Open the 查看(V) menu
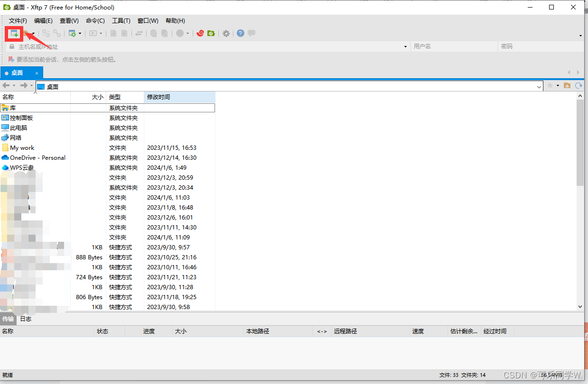The image size is (588, 384). [x=69, y=21]
